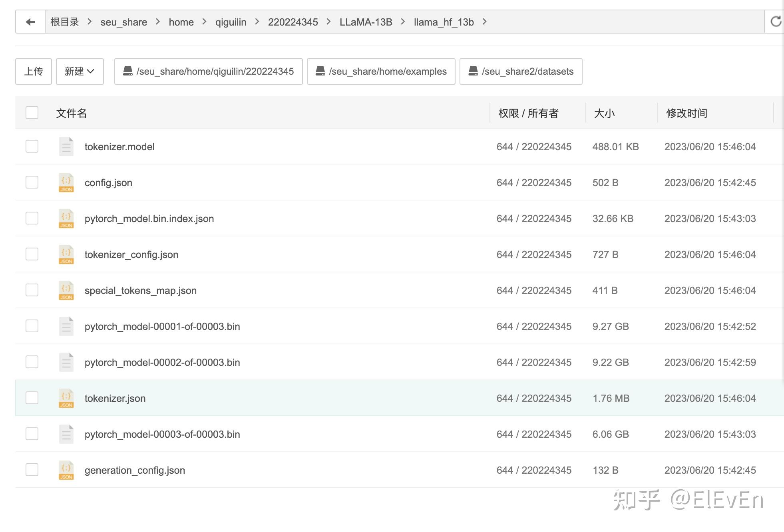Click the generation_config.json JSON file icon
Viewport: 784px width, 532px height.
66,470
